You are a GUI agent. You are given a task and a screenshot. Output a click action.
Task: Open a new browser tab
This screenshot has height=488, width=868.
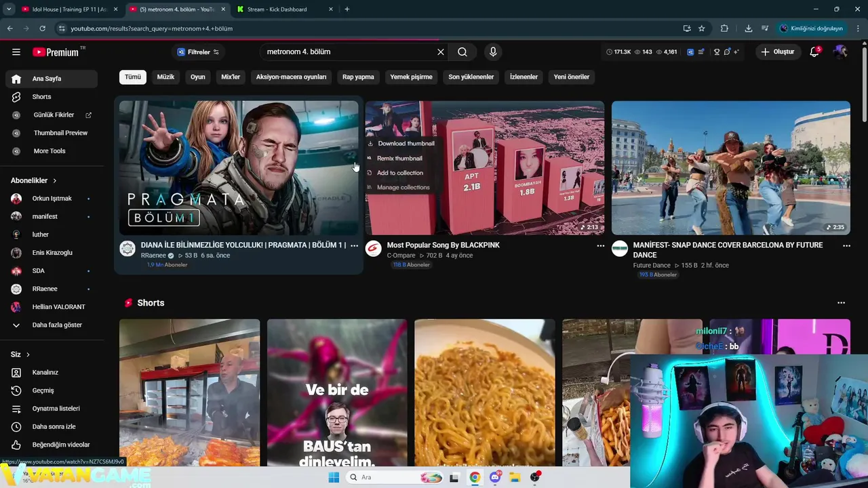coord(347,9)
